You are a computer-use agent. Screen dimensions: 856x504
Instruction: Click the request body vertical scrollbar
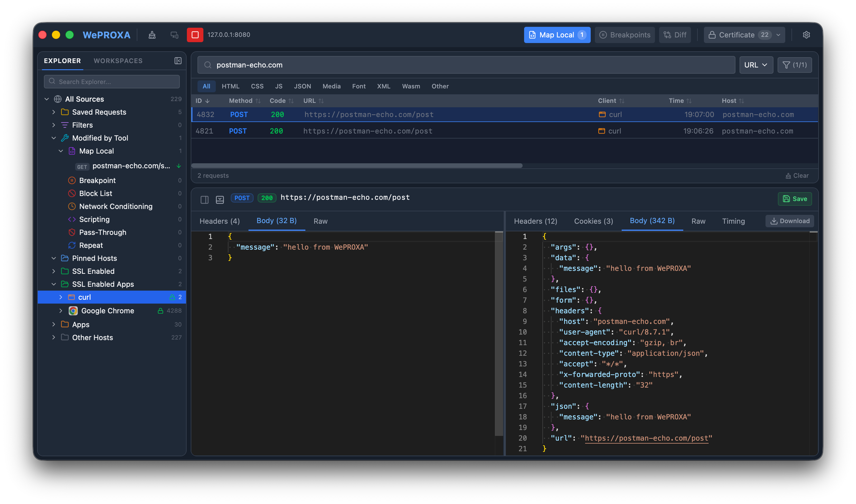coord(499,334)
